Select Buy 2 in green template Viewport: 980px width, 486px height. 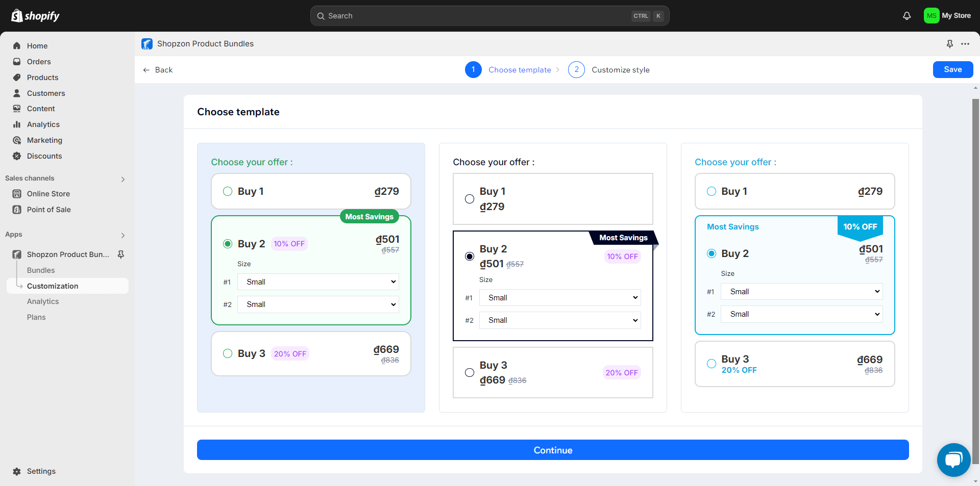click(228, 244)
